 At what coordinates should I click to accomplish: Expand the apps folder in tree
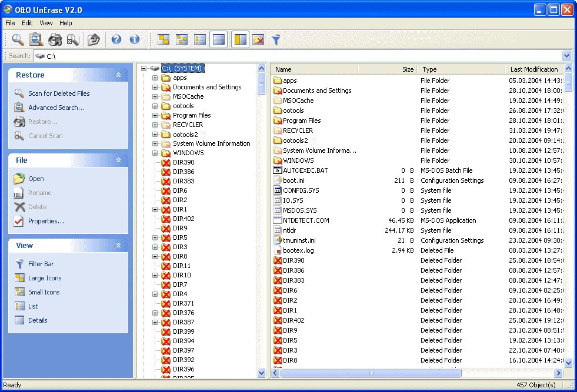click(155, 78)
